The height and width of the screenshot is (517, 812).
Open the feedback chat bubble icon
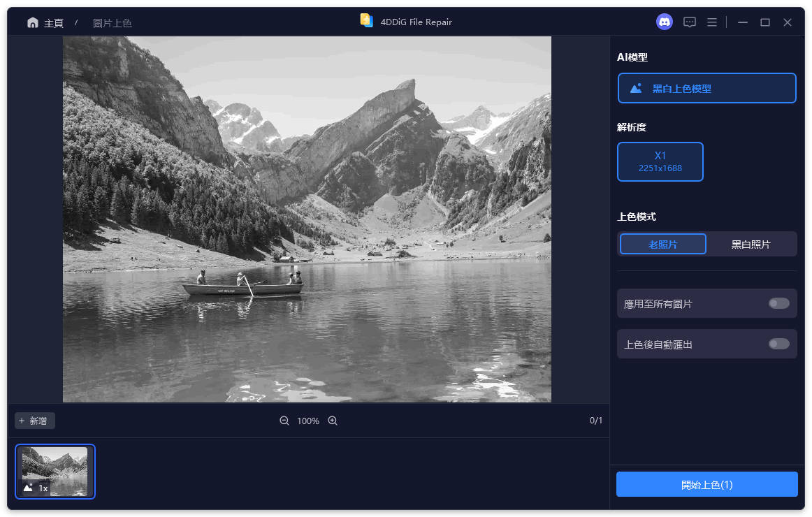coord(689,22)
